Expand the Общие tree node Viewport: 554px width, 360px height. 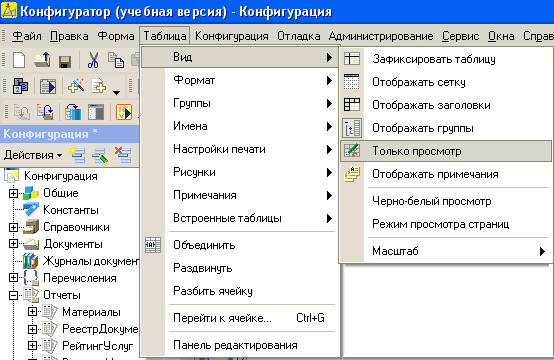(13, 193)
